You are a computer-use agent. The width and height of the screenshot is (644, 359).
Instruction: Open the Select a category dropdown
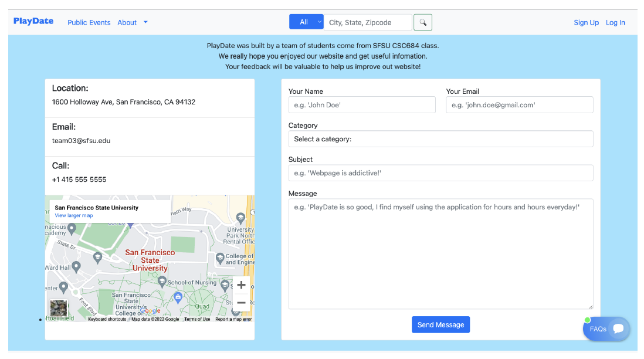point(440,139)
